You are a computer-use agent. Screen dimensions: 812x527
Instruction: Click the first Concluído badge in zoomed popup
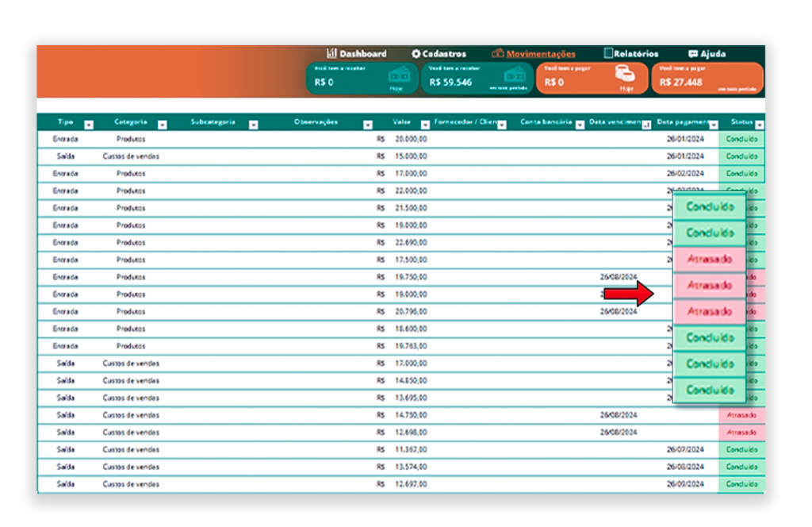coord(709,207)
